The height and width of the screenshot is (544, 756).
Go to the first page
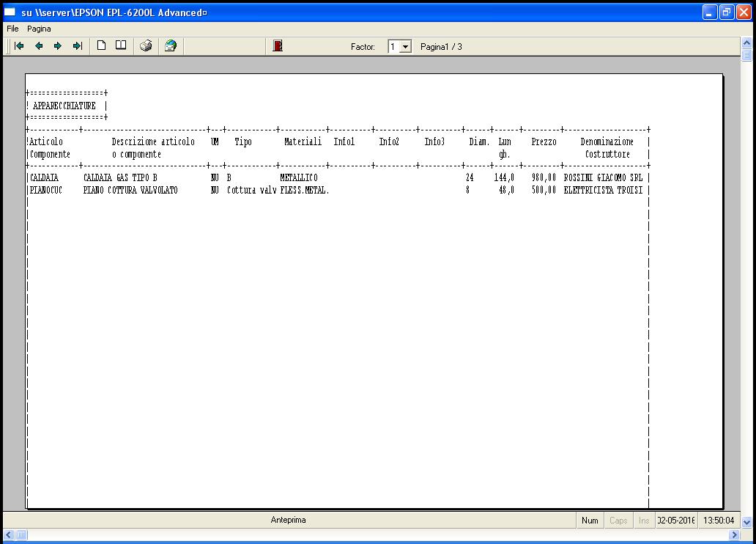(x=20, y=46)
